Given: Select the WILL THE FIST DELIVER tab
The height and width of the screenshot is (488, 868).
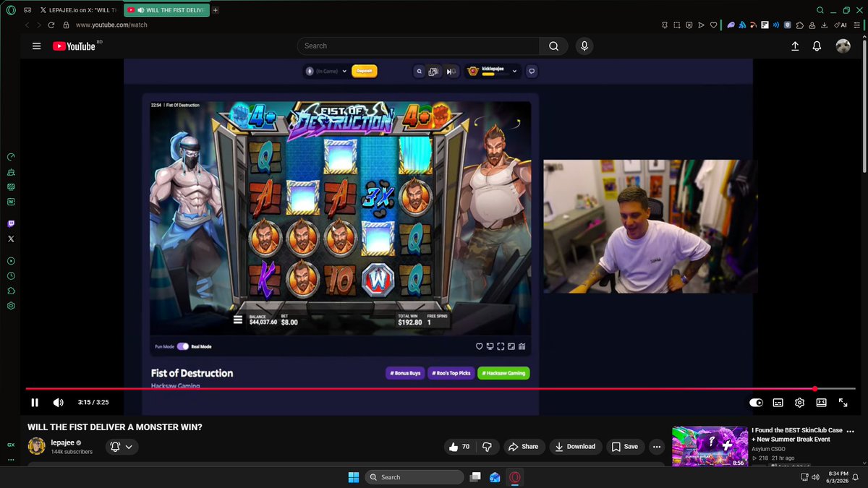Looking at the screenshot, I should 166,10.
